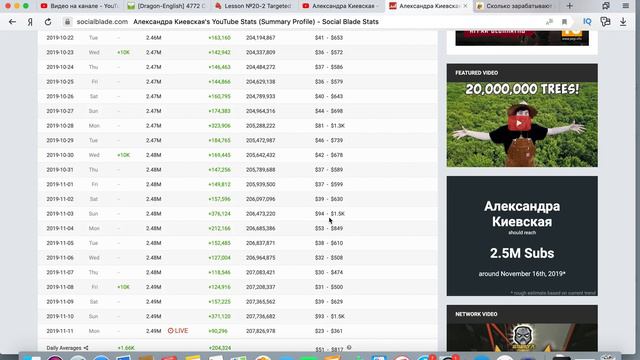
Task: Click total views 206,837,871
Action: (260, 243)
